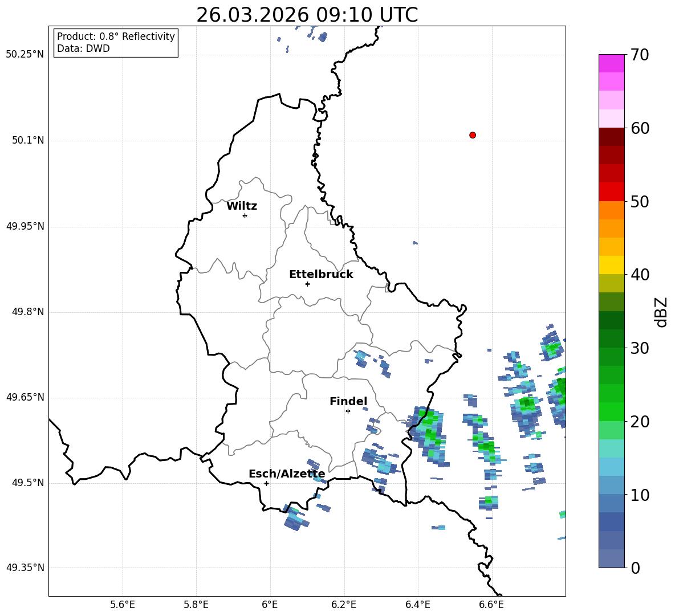Click the Wiltz cross marker
The width and height of the screenshot is (675, 616).
click(245, 215)
